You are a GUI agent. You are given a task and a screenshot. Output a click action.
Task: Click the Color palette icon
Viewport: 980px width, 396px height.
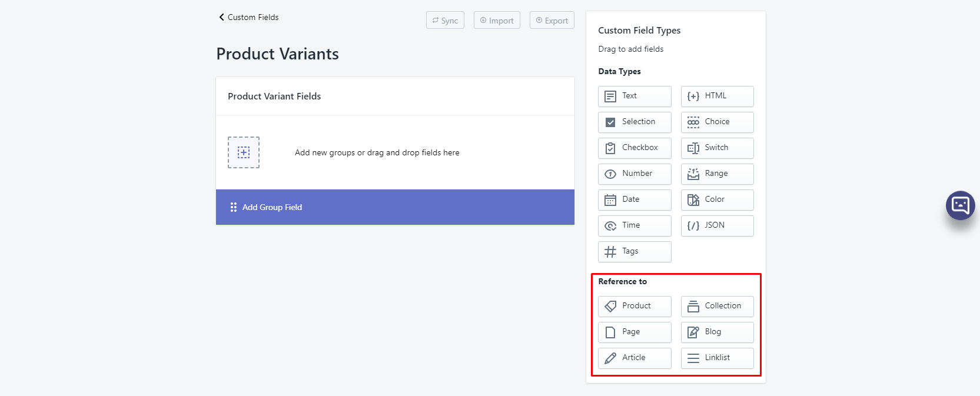tap(693, 199)
